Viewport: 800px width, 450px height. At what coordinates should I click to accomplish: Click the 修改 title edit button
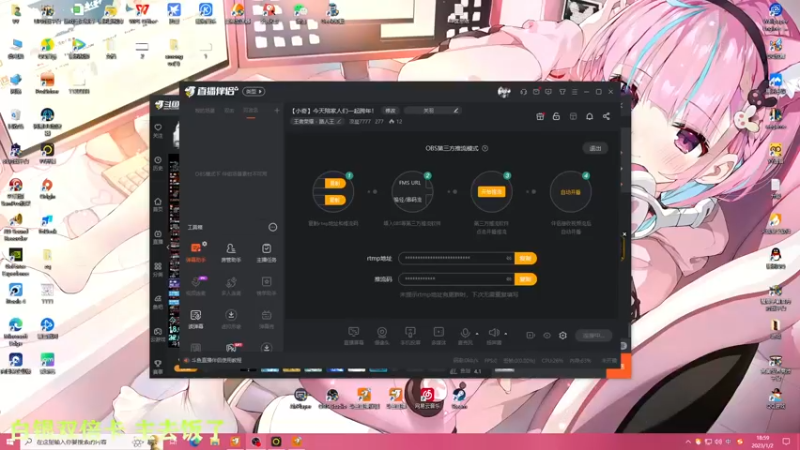click(390, 111)
